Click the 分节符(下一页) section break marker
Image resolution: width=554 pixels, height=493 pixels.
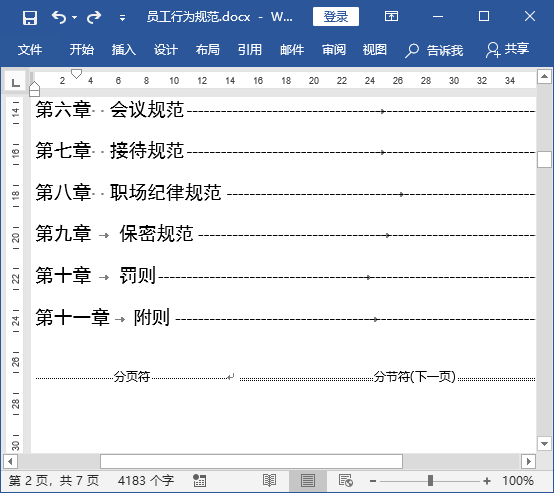tap(415, 377)
